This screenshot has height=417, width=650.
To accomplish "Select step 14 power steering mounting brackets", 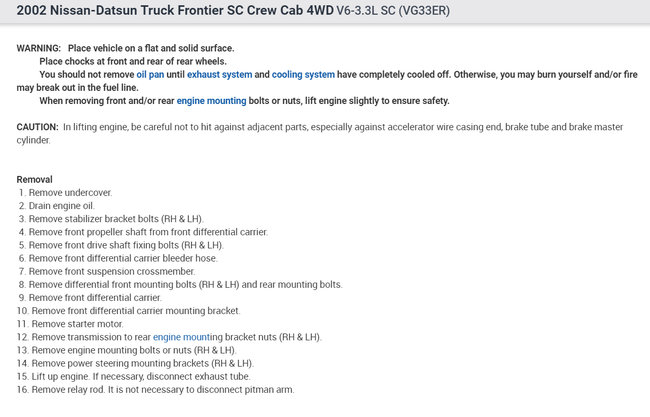I will click(143, 363).
